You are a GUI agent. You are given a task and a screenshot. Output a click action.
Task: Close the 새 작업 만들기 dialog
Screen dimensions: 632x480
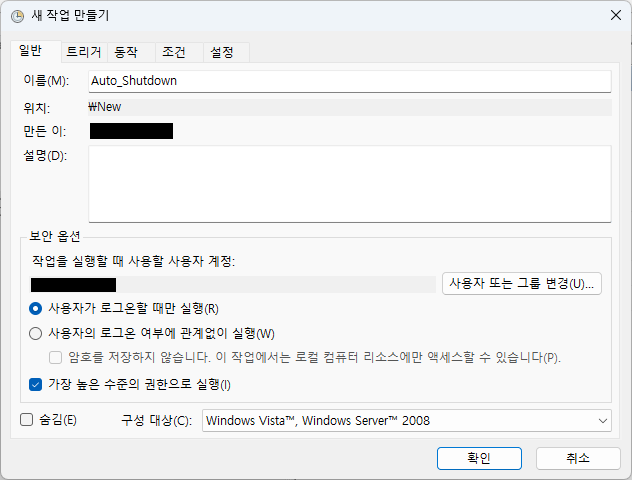tap(615, 15)
